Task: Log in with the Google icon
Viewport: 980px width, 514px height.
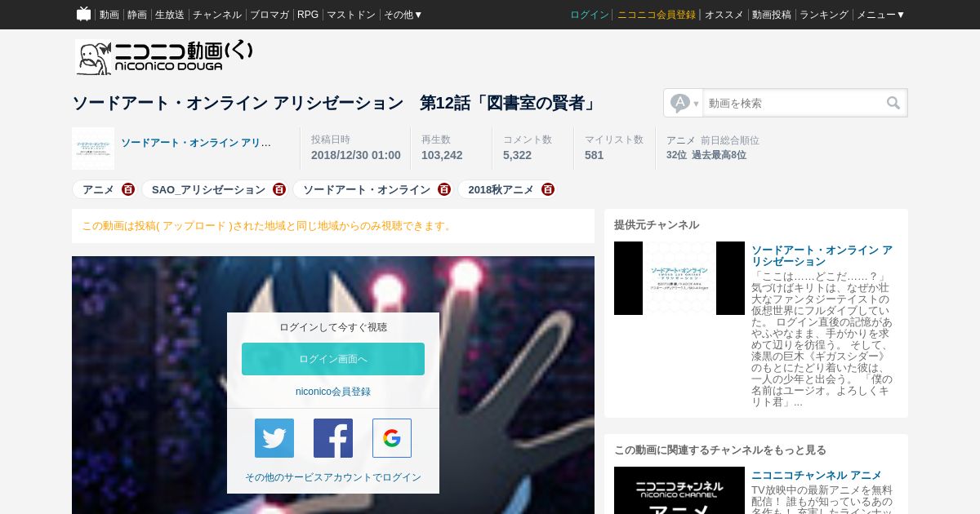Action: [x=392, y=438]
